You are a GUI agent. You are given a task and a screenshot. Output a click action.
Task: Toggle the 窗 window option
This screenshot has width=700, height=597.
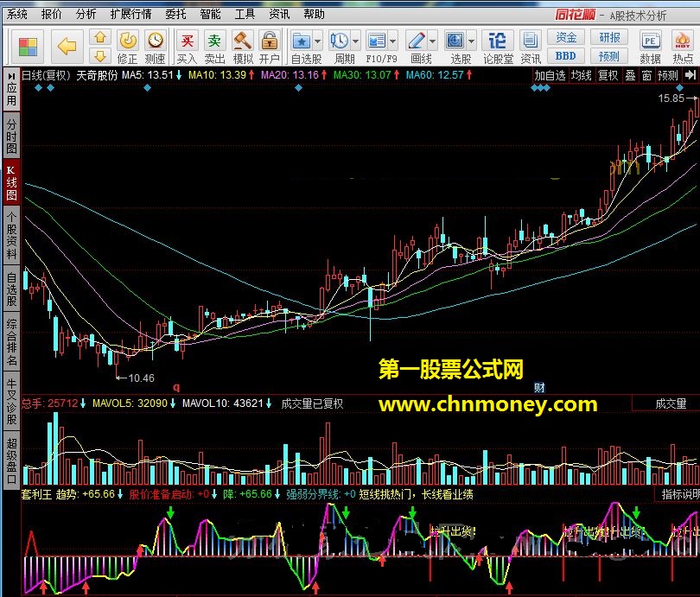point(647,75)
